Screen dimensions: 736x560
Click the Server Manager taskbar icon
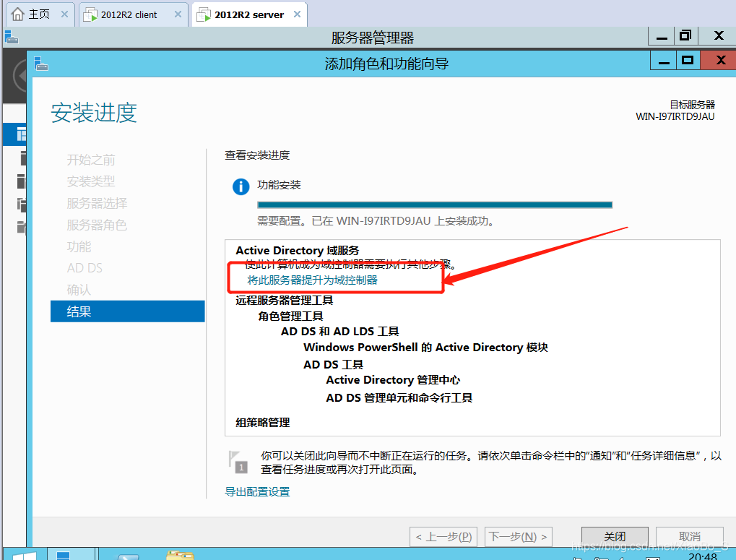(63, 555)
